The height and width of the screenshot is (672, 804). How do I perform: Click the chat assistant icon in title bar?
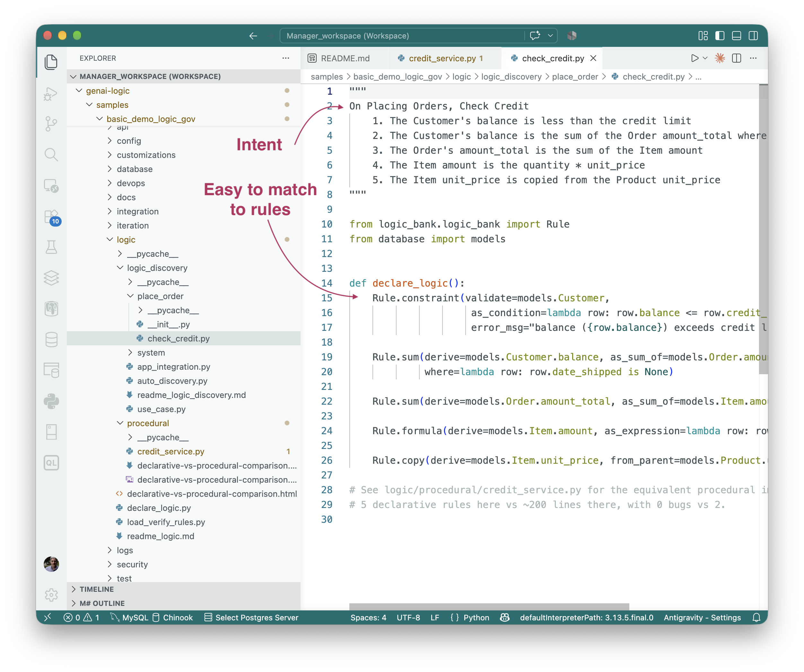pos(535,36)
